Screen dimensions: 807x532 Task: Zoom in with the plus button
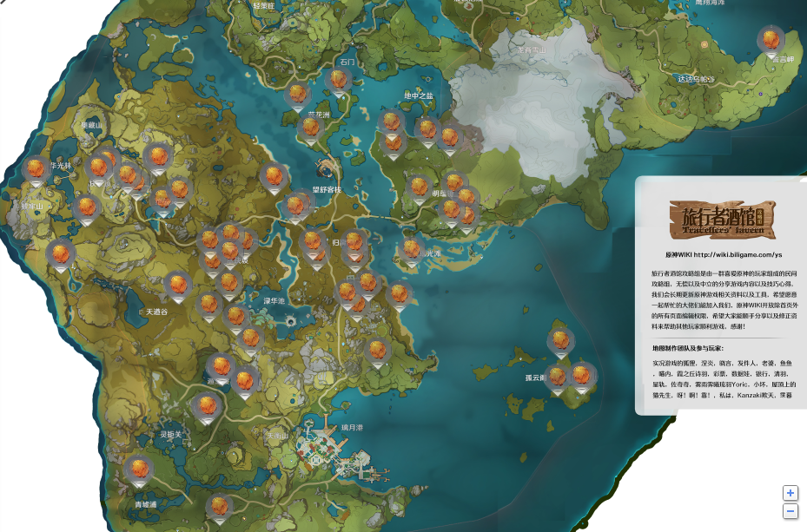click(x=790, y=494)
